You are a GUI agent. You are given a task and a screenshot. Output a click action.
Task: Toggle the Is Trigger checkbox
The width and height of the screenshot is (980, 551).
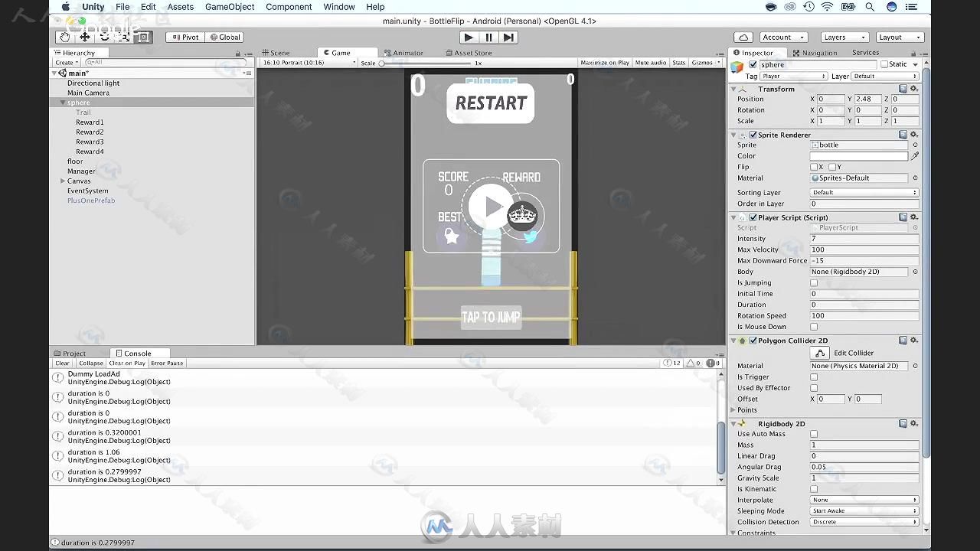814,377
